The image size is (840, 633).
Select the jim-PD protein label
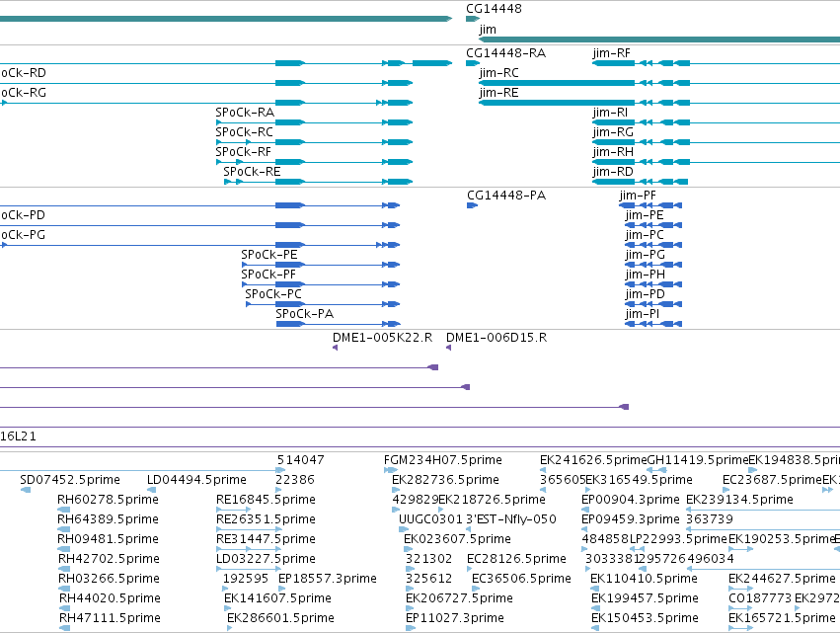[x=645, y=295]
